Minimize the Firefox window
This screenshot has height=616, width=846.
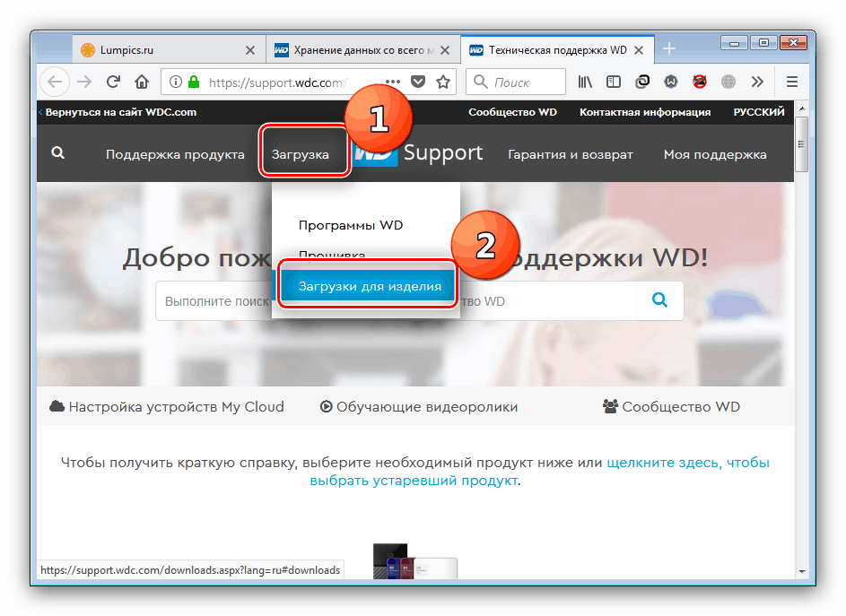[734, 43]
